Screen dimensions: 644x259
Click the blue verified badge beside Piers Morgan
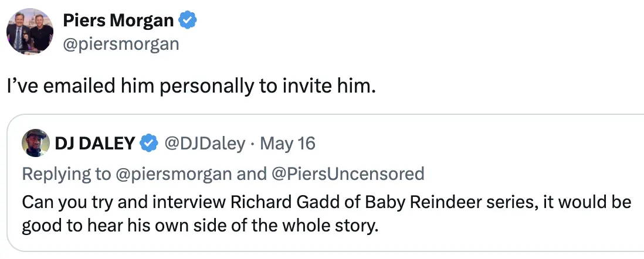tap(188, 21)
